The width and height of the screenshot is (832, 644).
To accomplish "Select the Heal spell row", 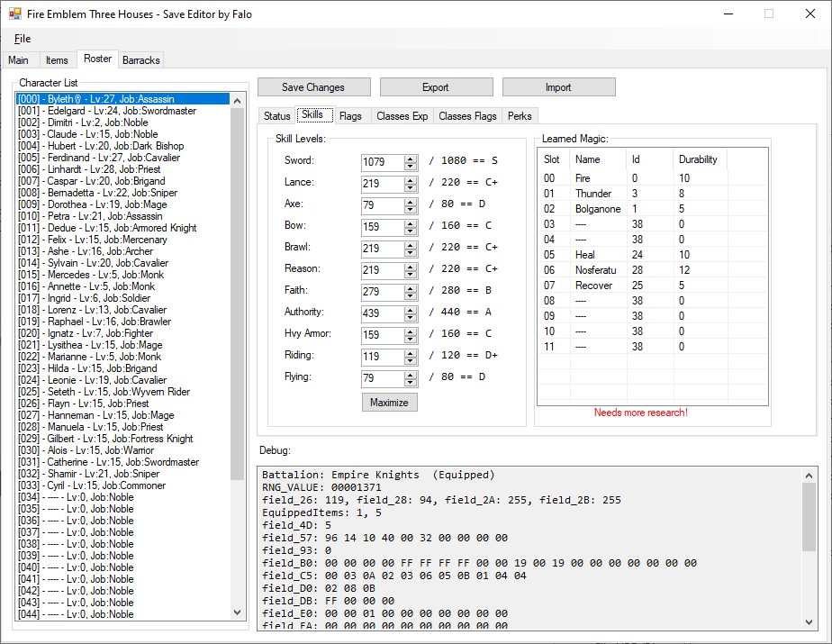I will pos(653,255).
